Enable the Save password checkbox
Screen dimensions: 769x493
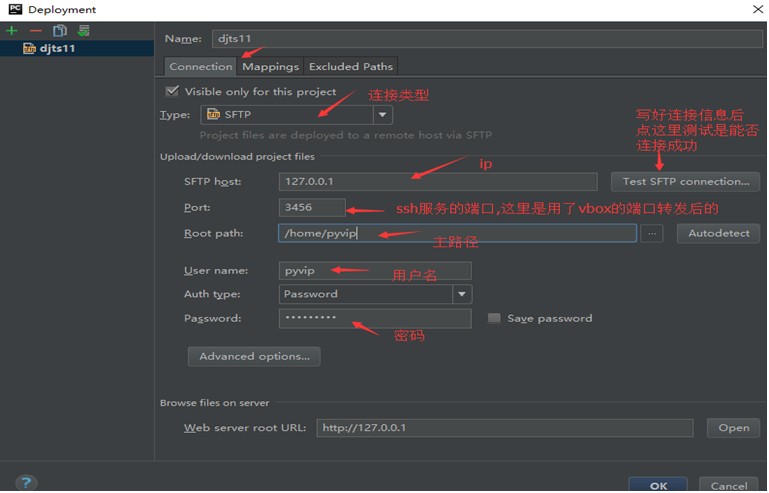(x=494, y=318)
